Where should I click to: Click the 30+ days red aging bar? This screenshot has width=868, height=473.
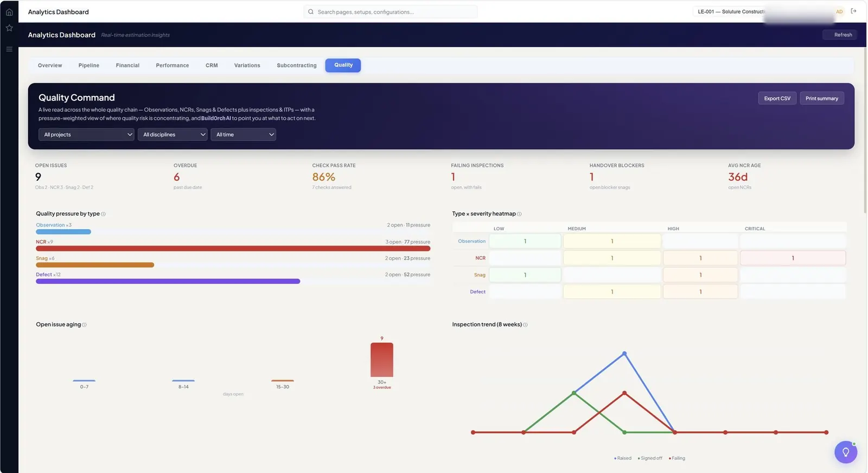point(382,360)
